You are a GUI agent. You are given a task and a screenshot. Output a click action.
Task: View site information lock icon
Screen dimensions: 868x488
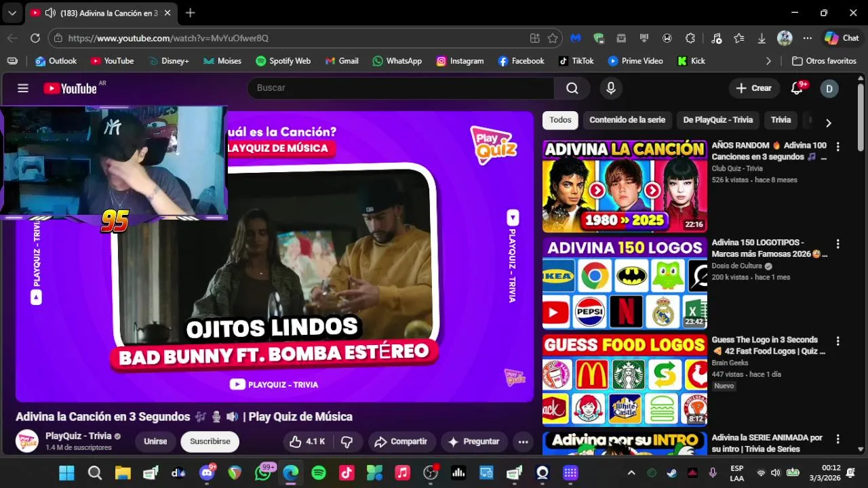click(58, 39)
